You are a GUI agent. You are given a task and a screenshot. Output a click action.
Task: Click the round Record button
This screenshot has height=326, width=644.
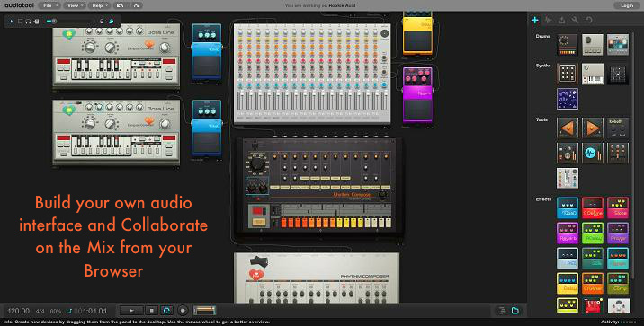coord(183,311)
